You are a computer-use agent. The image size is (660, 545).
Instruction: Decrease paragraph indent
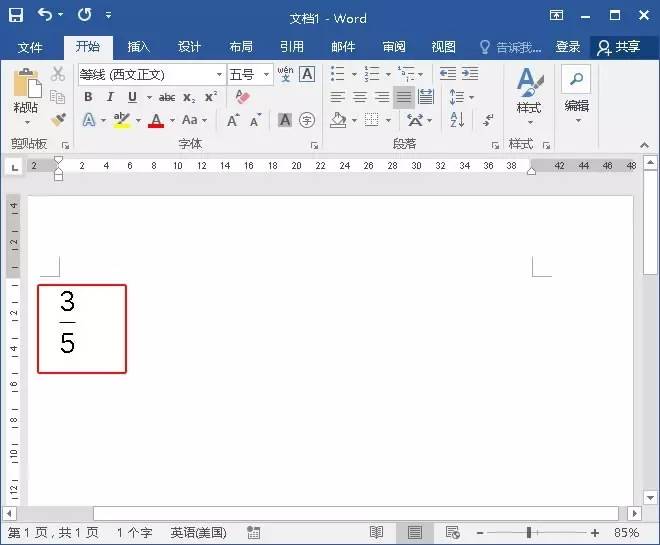click(x=448, y=74)
